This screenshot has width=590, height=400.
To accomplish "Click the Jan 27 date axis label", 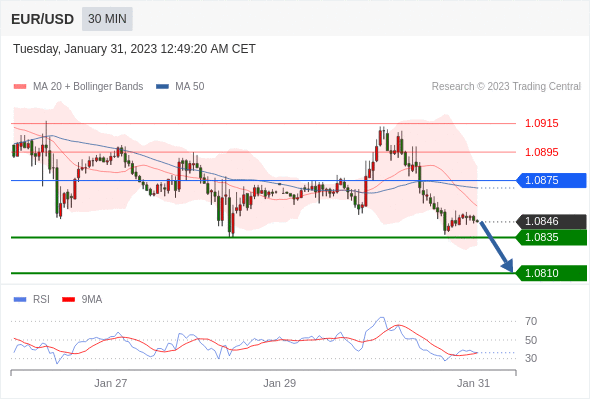I will coord(111,383).
